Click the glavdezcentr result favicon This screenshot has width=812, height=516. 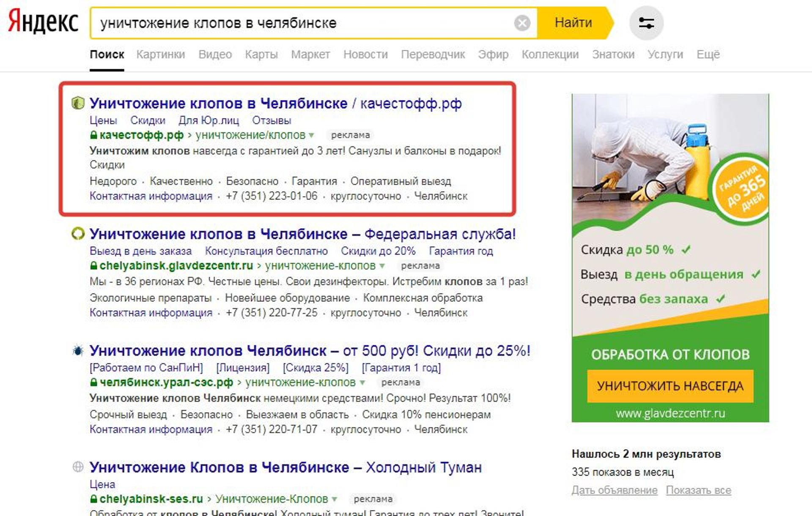(x=78, y=233)
